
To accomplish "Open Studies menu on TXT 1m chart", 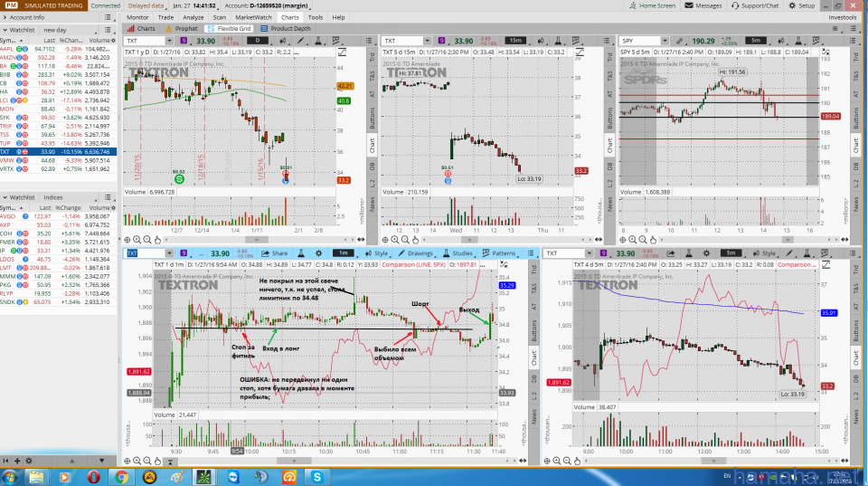I will pyautogui.click(x=458, y=253).
